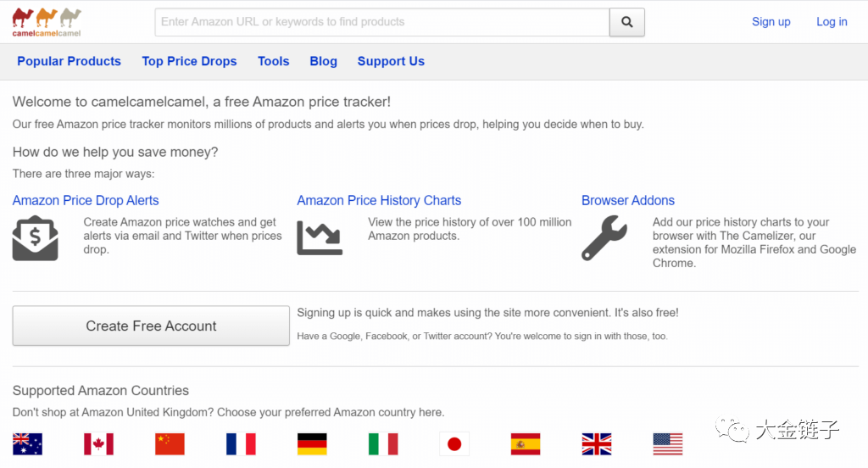Focus the Amazon URL search field

click(x=381, y=22)
